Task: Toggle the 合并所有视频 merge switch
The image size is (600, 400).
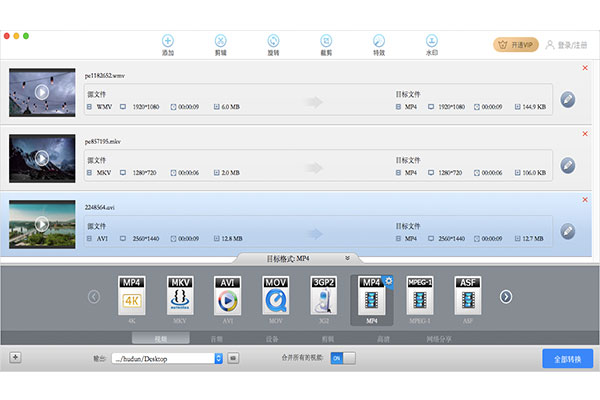Action: point(342,357)
